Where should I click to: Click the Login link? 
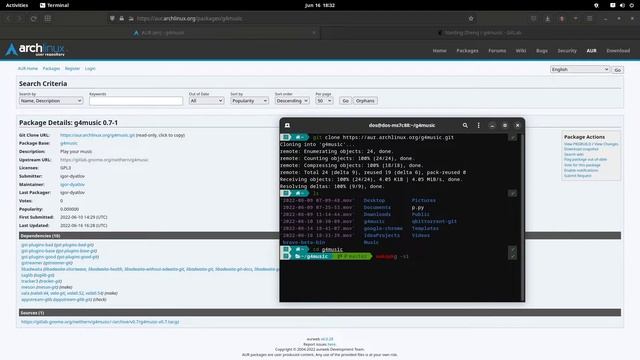(90, 69)
